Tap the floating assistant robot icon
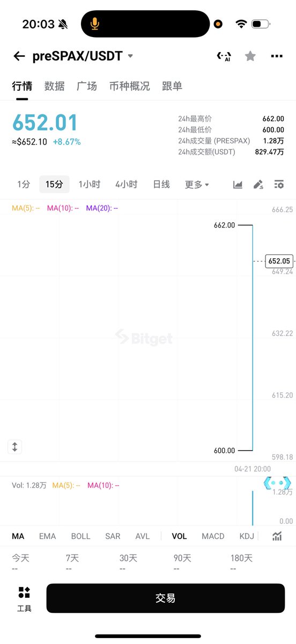This screenshot has height=644, width=296. (x=277, y=483)
